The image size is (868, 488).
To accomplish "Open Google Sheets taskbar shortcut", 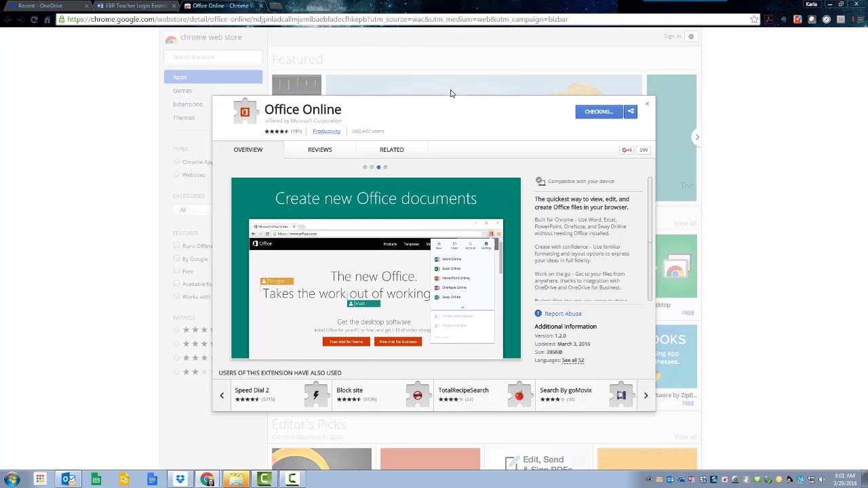I will pyautogui.click(x=96, y=479).
